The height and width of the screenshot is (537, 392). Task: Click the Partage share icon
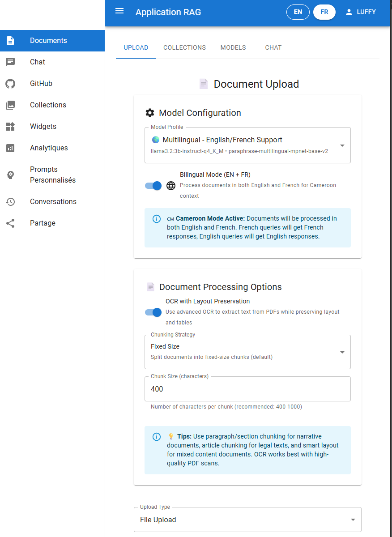(x=10, y=223)
